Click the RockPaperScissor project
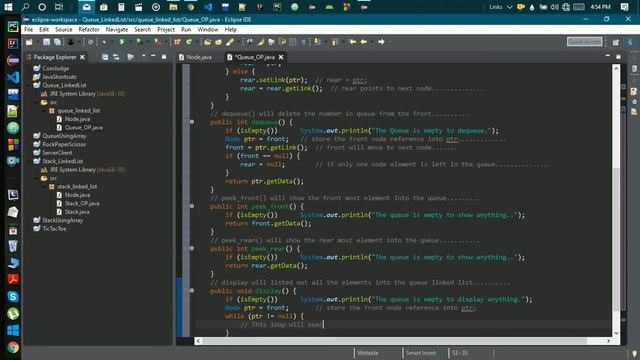640x360 pixels. [64, 144]
